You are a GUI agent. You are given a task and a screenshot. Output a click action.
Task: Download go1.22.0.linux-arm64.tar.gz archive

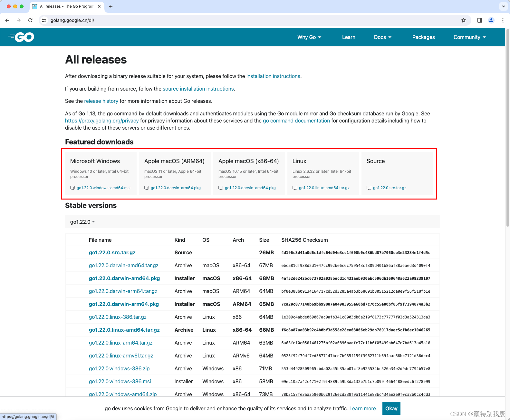point(120,343)
